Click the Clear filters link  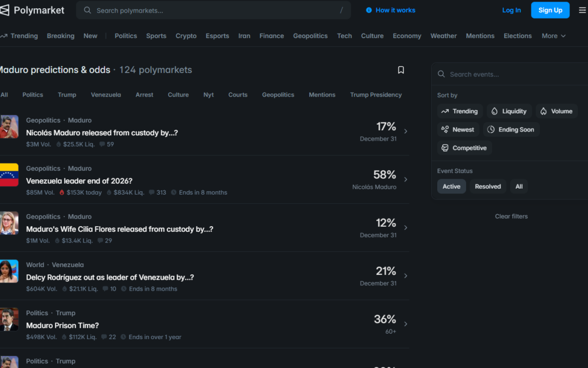pyautogui.click(x=511, y=216)
